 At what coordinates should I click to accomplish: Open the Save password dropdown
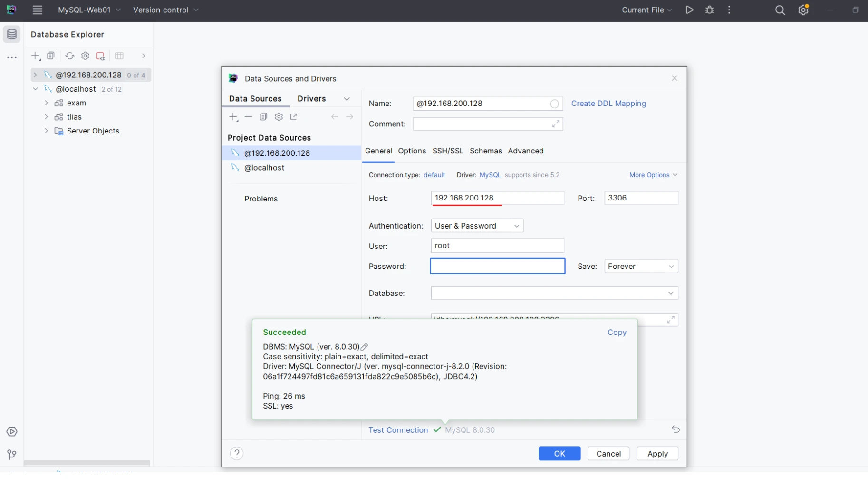tap(641, 267)
